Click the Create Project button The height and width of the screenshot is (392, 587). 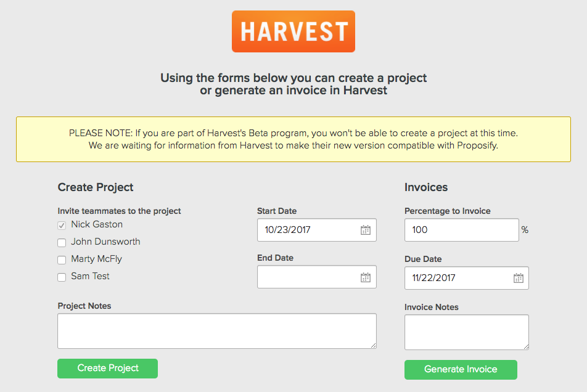click(x=108, y=369)
